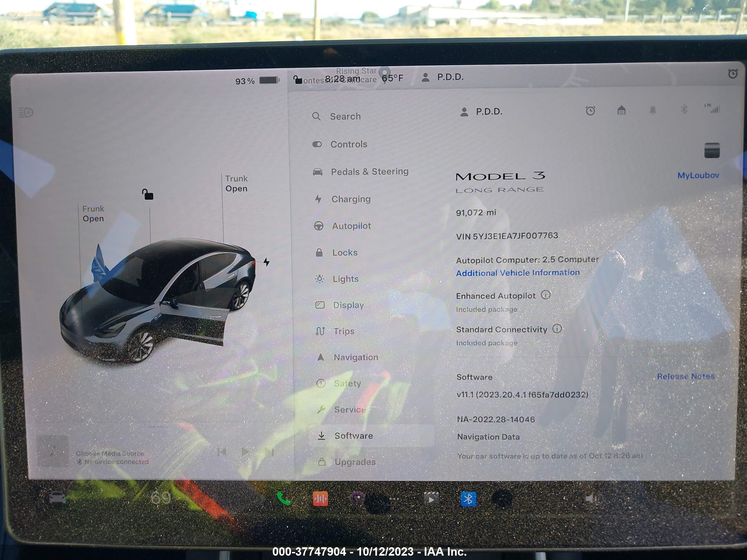
Task: Click the search icon to find settings
Action: pyautogui.click(x=316, y=117)
